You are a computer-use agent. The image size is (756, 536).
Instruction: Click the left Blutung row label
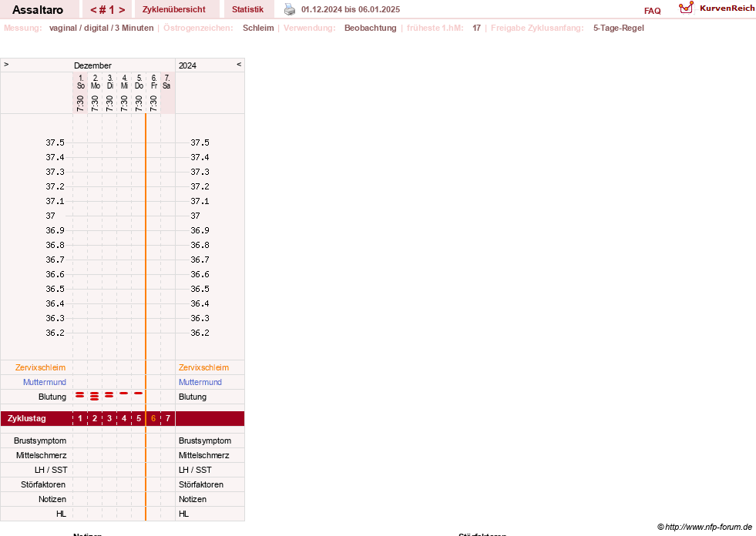tap(52, 397)
